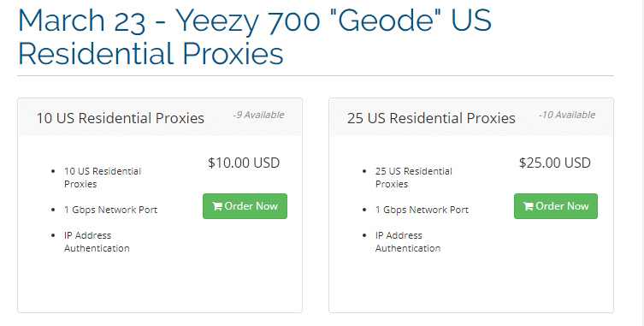Click 1 Gbps Network Port in first card
The image size is (644, 326).
point(110,210)
